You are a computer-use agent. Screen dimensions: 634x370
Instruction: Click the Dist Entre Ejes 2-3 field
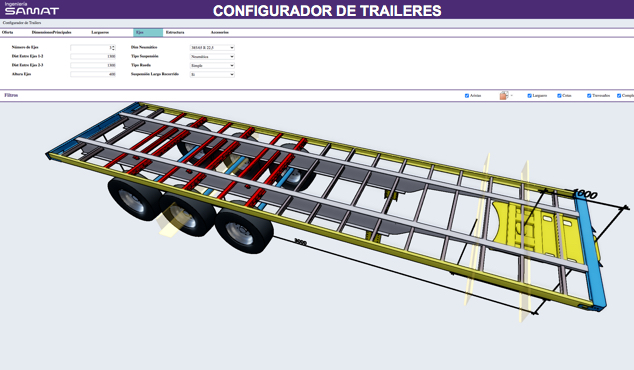coord(93,66)
